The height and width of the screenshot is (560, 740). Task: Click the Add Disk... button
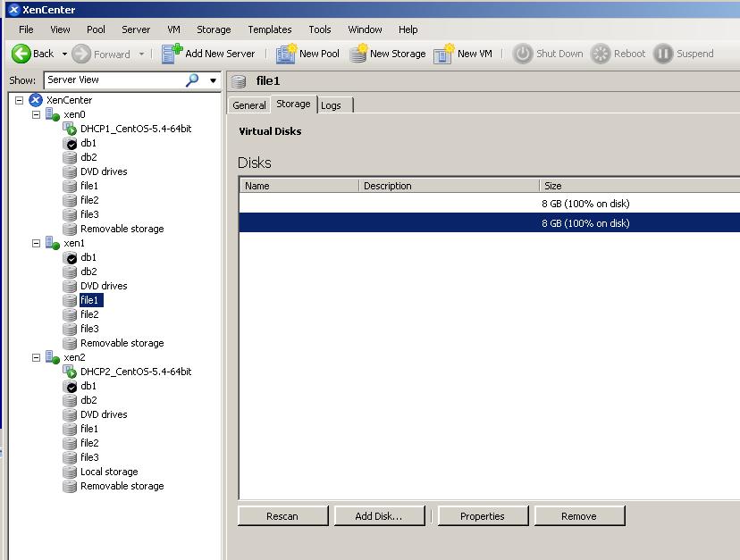(378, 516)
